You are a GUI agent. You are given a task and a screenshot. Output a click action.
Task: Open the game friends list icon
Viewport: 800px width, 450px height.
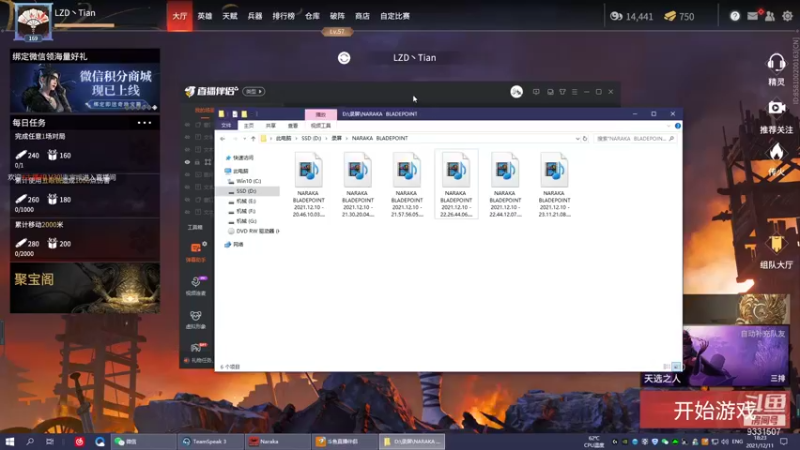[x=770, y=16]
